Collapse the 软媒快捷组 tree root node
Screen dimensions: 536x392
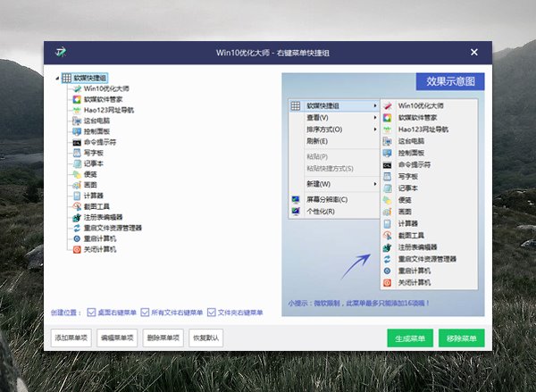(x=57, y=78)
